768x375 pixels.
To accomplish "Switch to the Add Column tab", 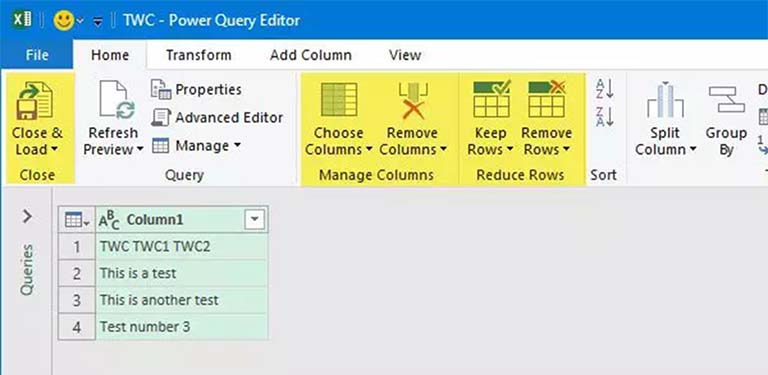I will [311, 55].
